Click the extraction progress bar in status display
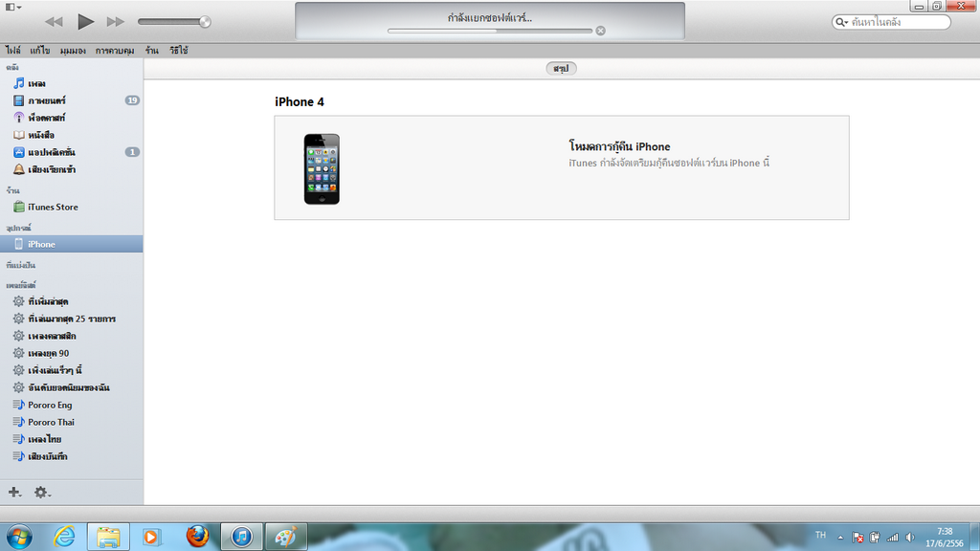 (489, 31)
